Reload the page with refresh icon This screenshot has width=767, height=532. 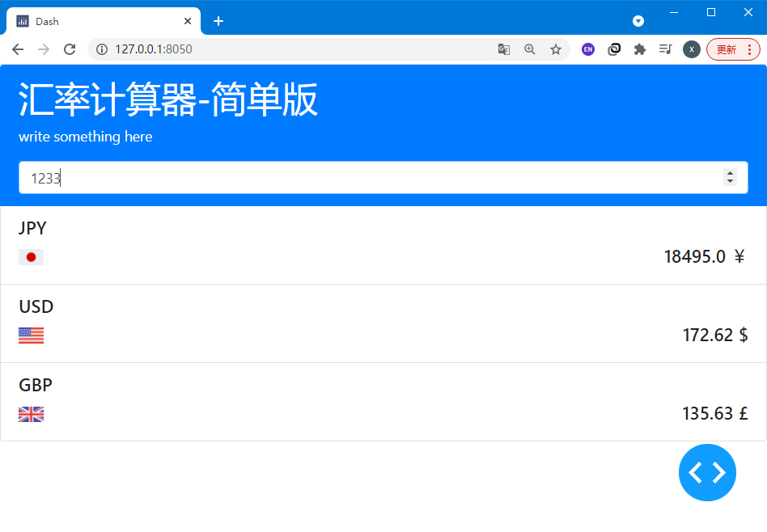tap(70, 49)
